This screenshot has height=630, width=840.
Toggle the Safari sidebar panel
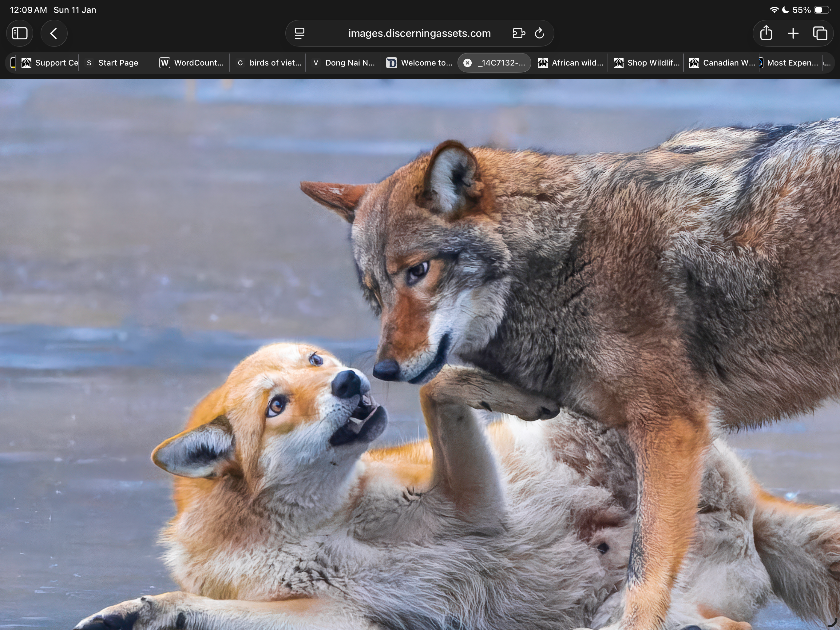(20, 34)
